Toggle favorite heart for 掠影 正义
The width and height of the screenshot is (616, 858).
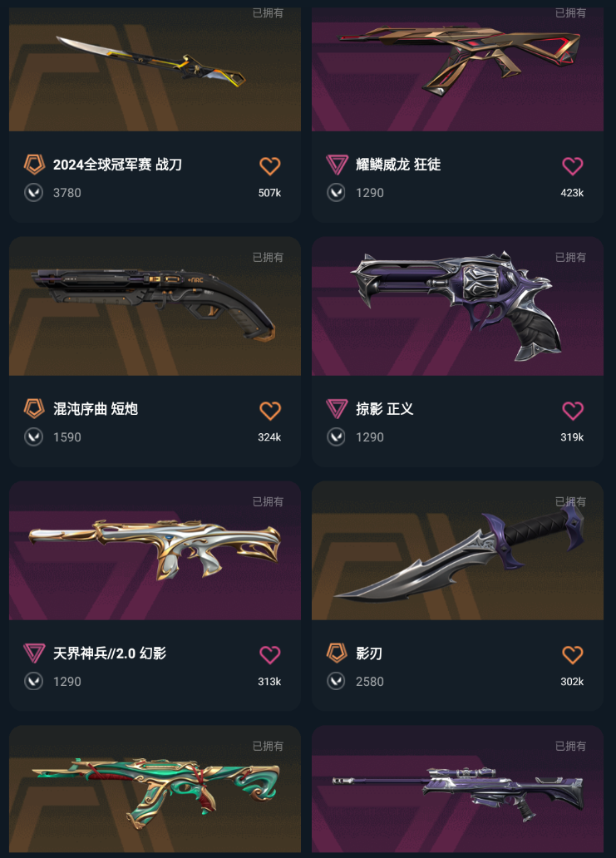[x=572, y=411]
